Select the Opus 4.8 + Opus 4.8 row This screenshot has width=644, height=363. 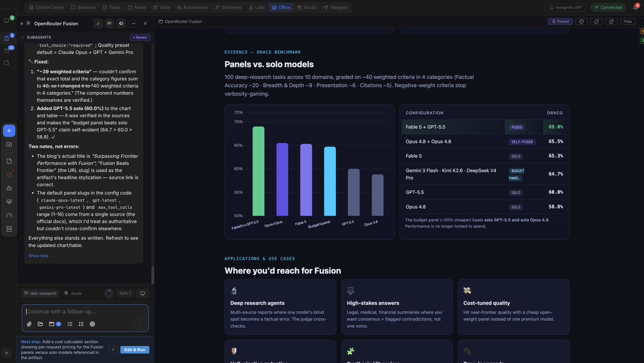click(485, 142)
